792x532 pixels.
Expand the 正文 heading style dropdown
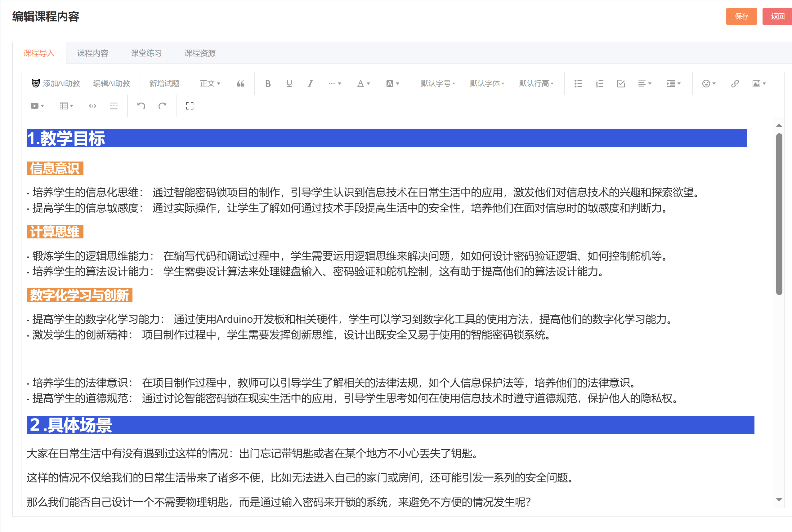pos(210,83)
